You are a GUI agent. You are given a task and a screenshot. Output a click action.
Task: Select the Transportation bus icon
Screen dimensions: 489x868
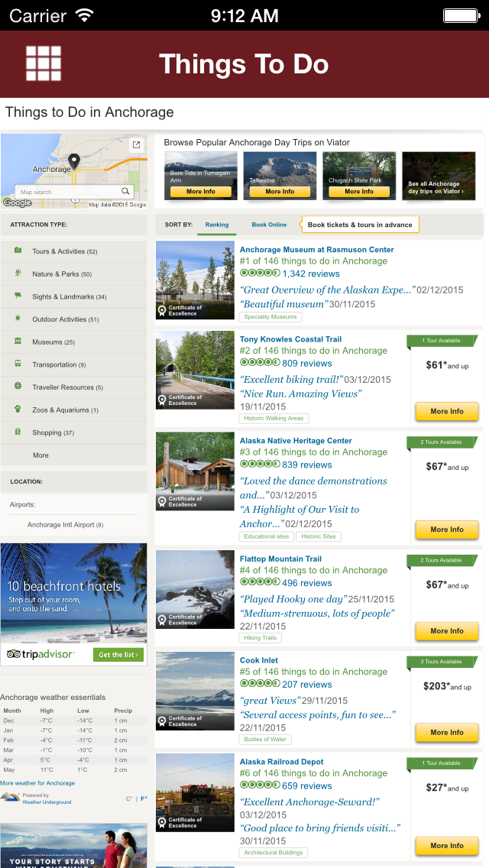coord(18,364)
